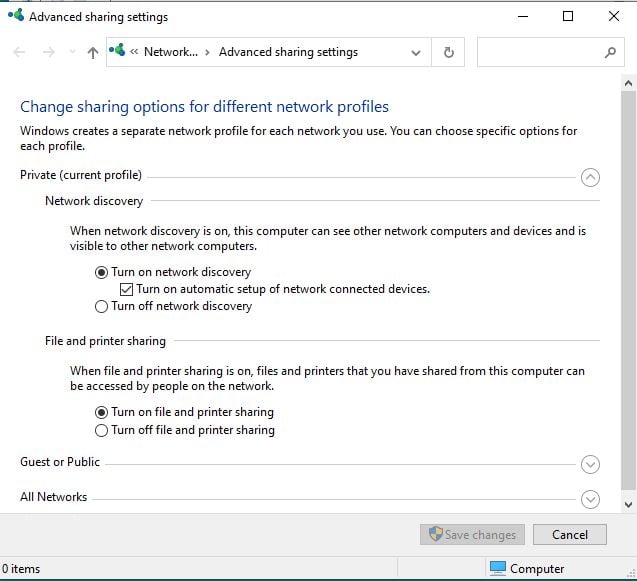Maximize the Advanced sharing settings window
637x581 pixels.
coord(568,17)
